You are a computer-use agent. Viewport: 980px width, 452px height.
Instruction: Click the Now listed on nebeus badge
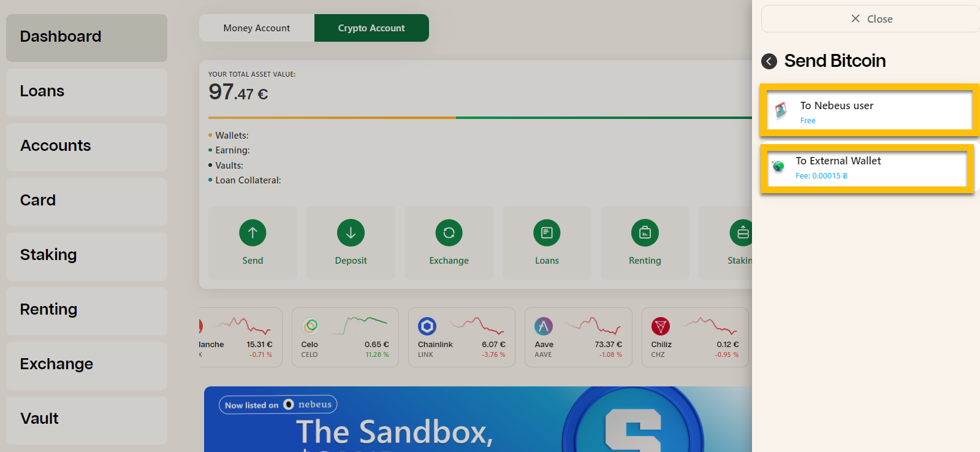click(x=278, y=405)
